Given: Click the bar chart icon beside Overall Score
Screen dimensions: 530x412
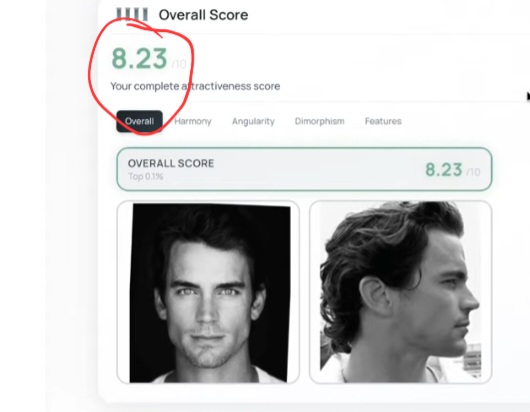Looking at the screenshot, I should (x=132, y=14).
